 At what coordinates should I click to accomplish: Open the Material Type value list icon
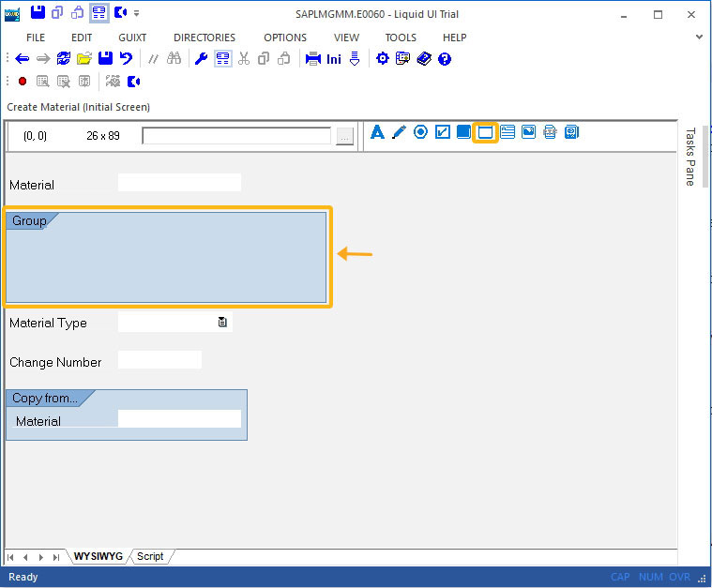[222, 322]
